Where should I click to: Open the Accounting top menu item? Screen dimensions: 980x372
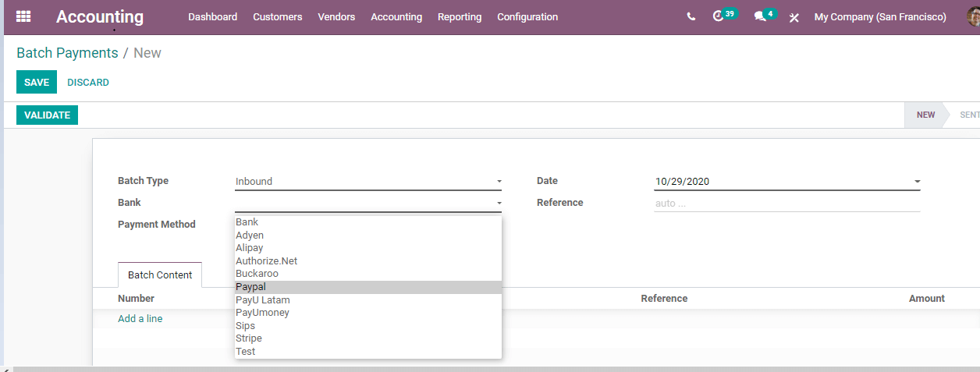click(396, 16)
